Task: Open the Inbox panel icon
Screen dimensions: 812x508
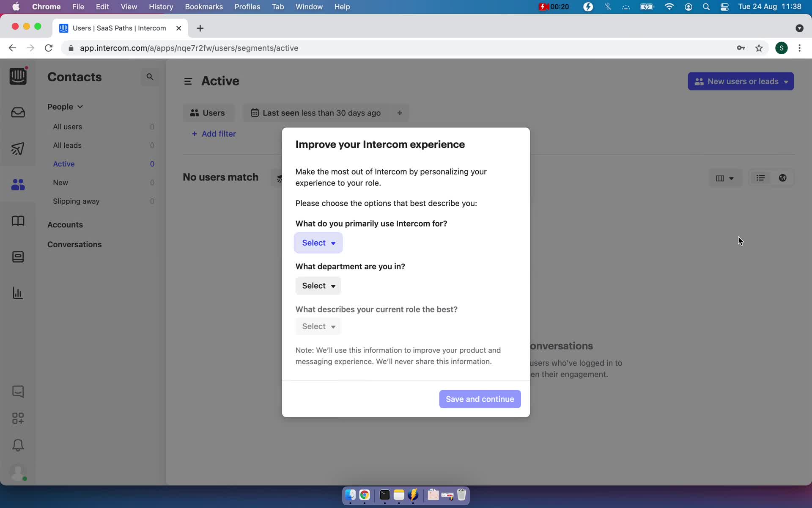Action: pyautogui.click(x=18, y=112)
